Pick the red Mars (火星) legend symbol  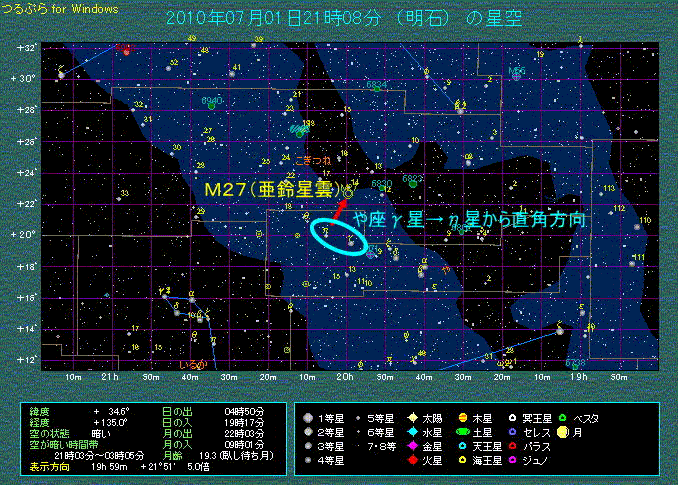[412, 460]
